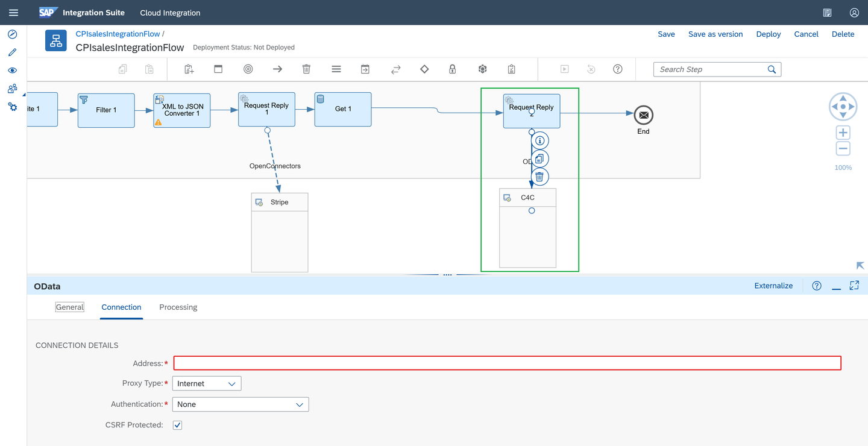This screenshot has height=446, width=868.
Task: Select the C4C receiver participant
Action: pos(528,228)
